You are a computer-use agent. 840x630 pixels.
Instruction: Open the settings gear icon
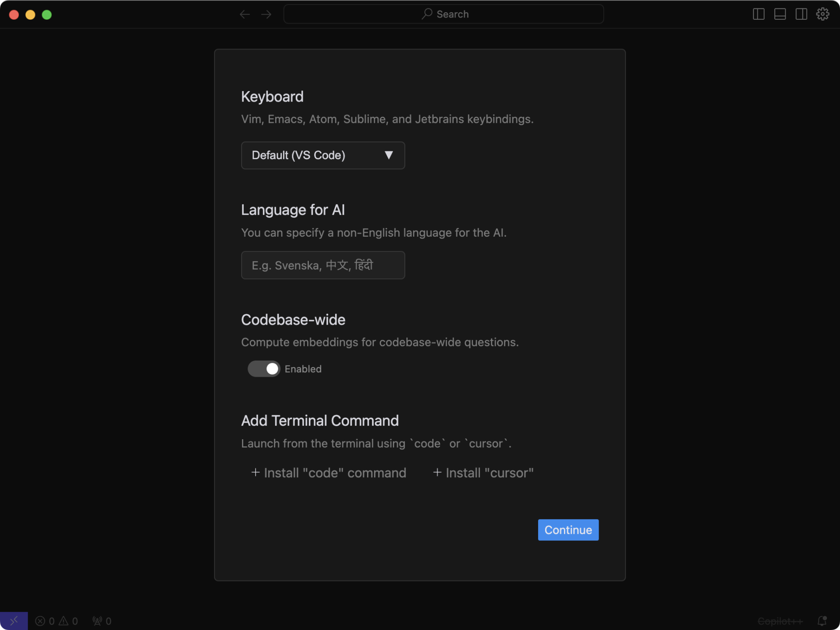pos(822,14)
